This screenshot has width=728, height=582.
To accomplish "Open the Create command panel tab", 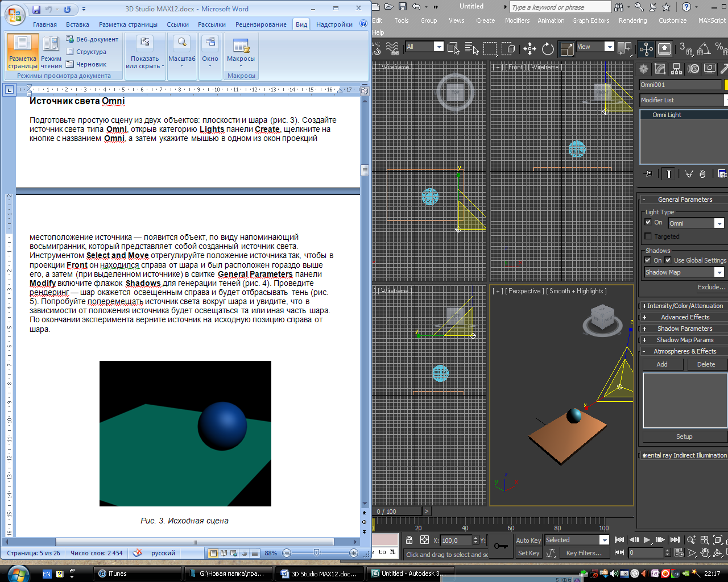I will pyautogui.click(x=644, y=69).
